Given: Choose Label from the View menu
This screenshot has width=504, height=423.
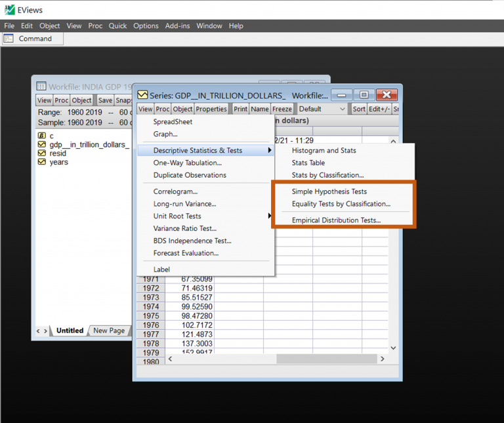Looking at the screenshot, I should pos(205,270).
